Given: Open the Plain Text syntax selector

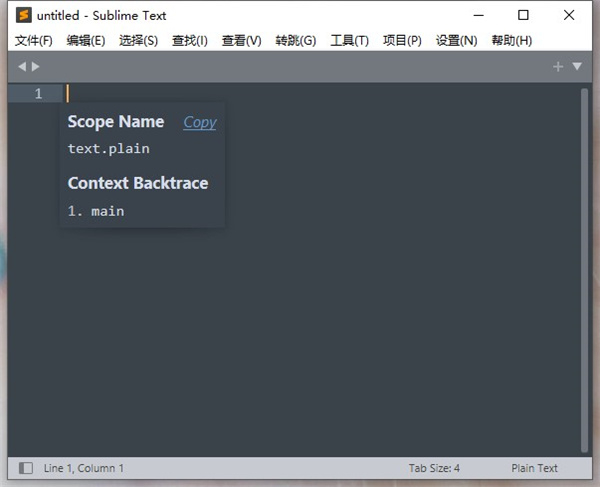Looking at the screenshot, I should [534, 468].
